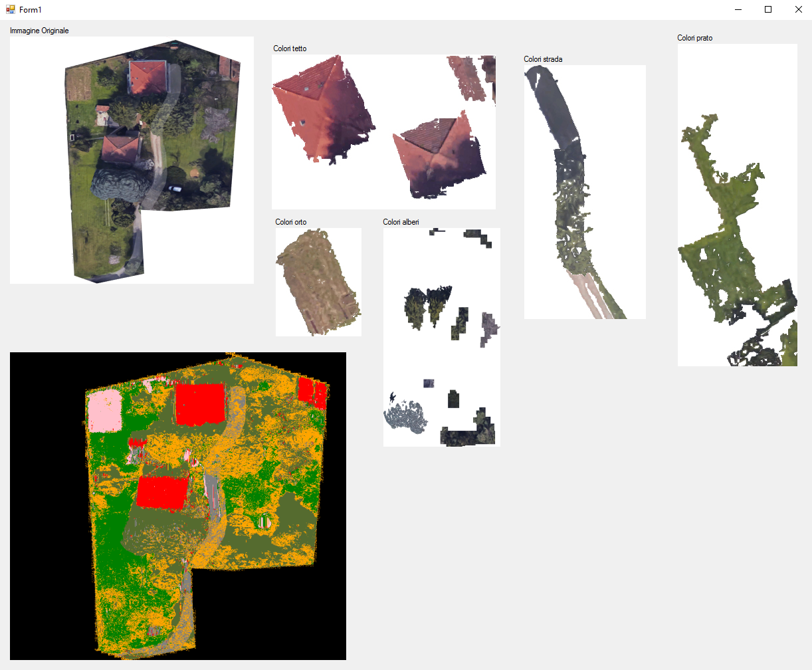812x670 pixels.
Task: Click the 'Immagine Originale' label
Action: tap(39, 31)
